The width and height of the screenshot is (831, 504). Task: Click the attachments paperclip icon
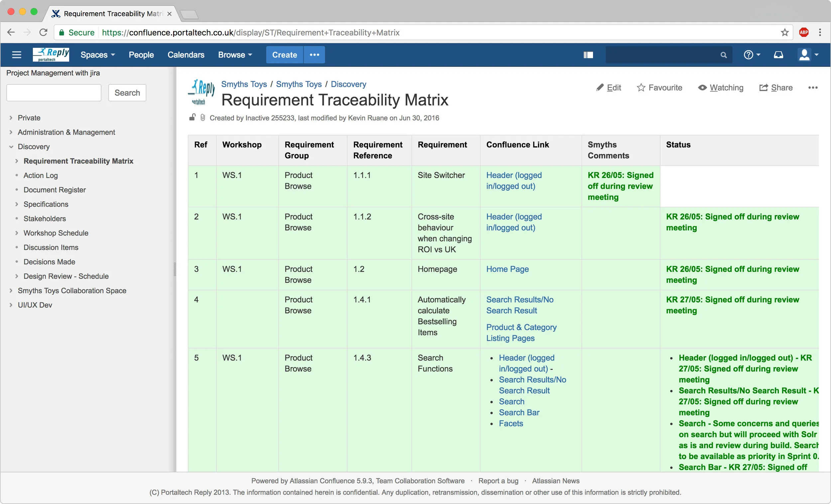203,117
